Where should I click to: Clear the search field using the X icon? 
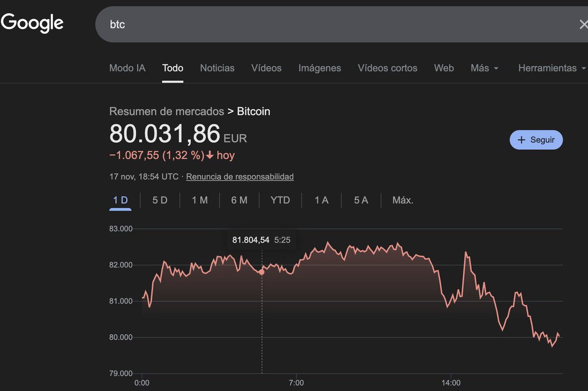(x=584, y=24)
